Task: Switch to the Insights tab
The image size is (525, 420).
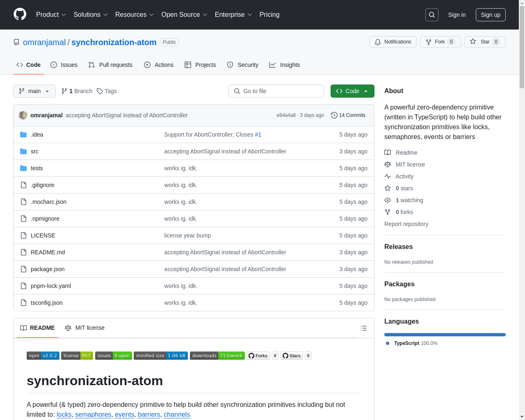Action: point(285,65)
